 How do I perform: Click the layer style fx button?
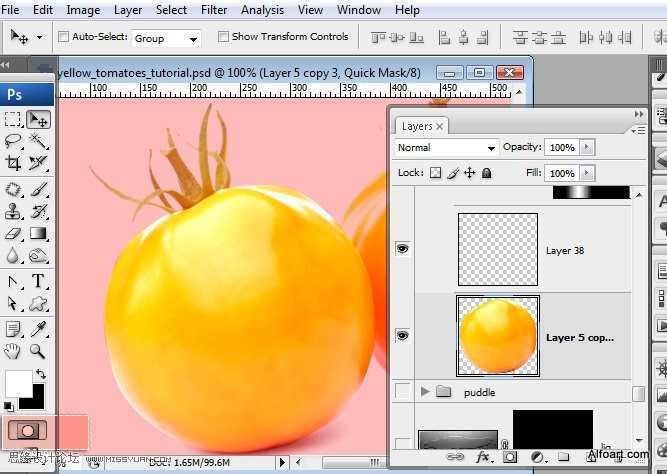[483, 457]
